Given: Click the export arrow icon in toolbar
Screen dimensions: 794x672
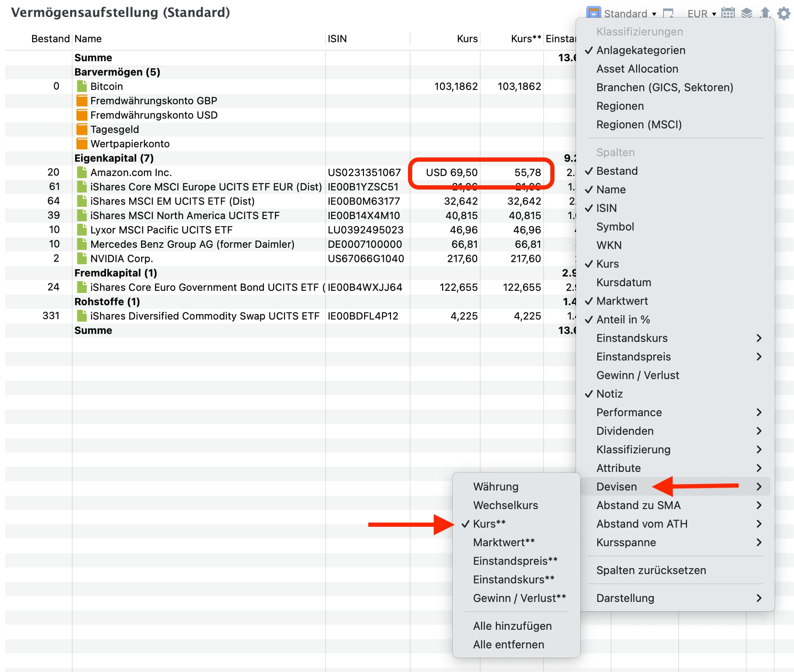Looking at the screenshot, I should coord(765,13).
